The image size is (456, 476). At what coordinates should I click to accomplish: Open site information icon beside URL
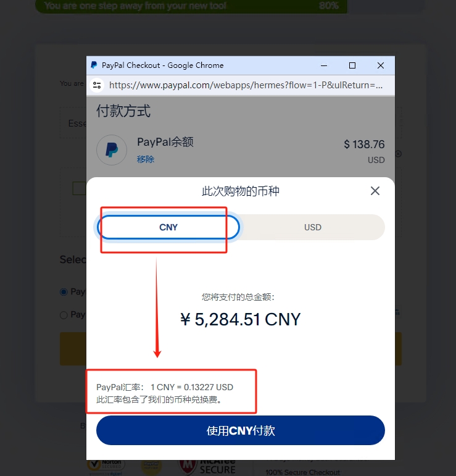point(97,85)
